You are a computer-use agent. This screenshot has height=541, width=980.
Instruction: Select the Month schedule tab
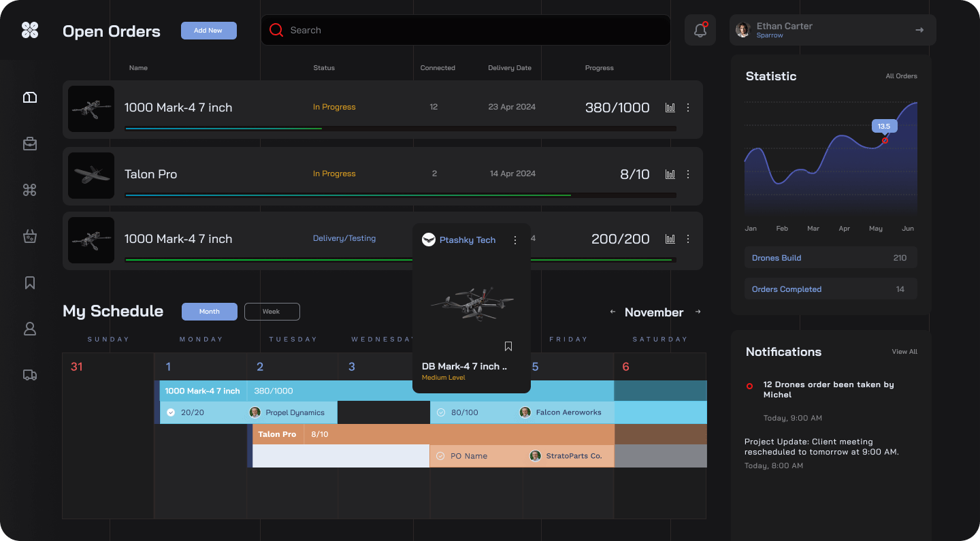(x=209, y=312)
